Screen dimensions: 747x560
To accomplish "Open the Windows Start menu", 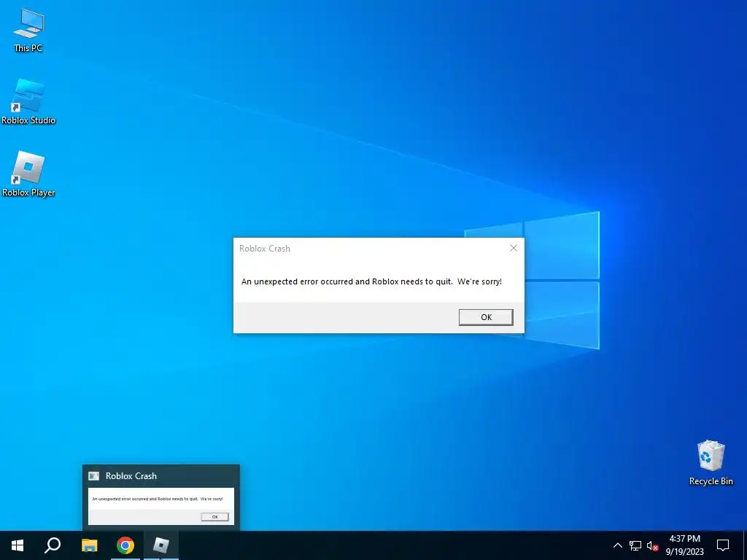I will (x=18, y=545).
